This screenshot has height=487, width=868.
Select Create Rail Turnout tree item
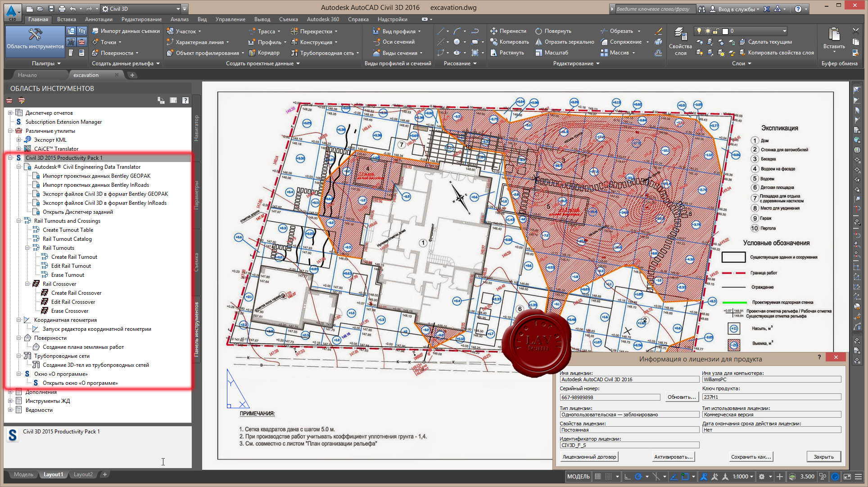coord(74,257)
